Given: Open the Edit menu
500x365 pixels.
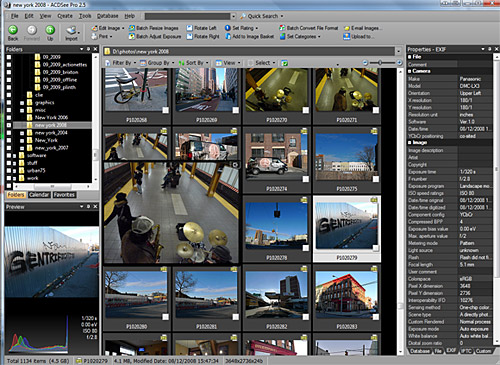Looking at the screenshot, I should [x=29, y=16].
